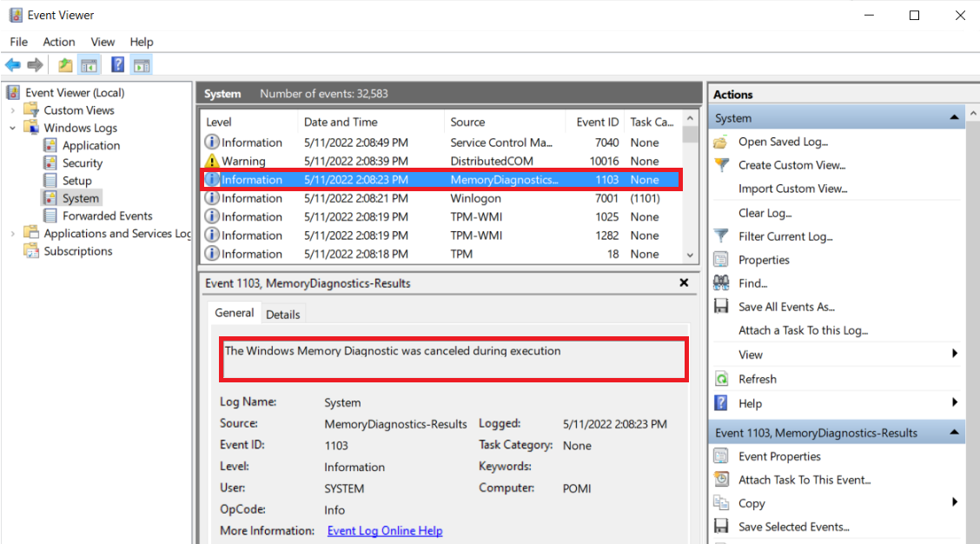Click the Open Saved Log folder icon
This screenshot has height=544, width=980.
(720, 142)
